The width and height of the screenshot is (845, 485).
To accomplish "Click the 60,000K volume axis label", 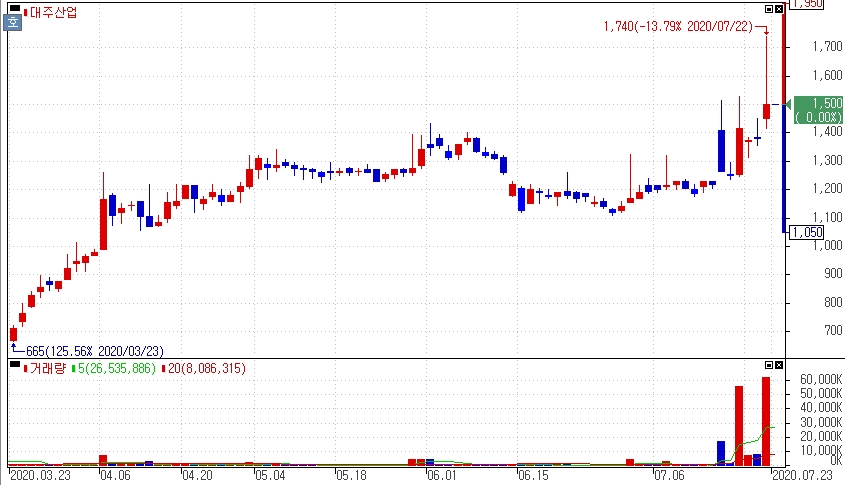I will tap(821, 379).
